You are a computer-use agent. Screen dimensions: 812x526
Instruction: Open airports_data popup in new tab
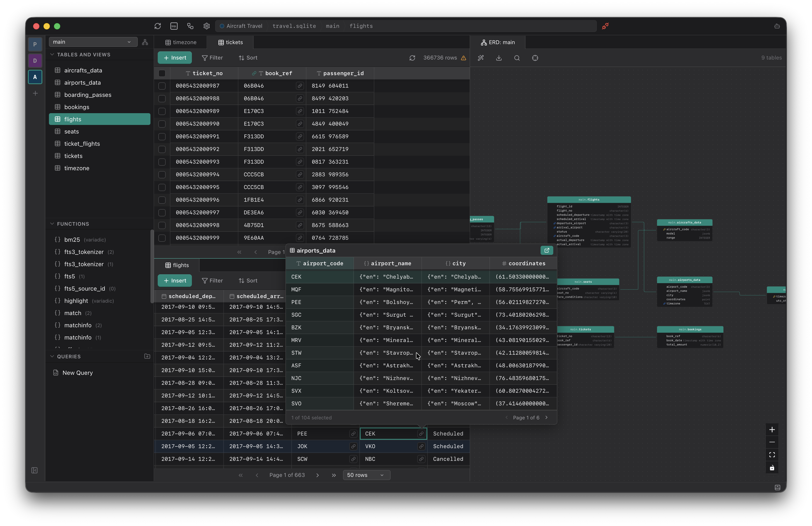click(546, 251)
